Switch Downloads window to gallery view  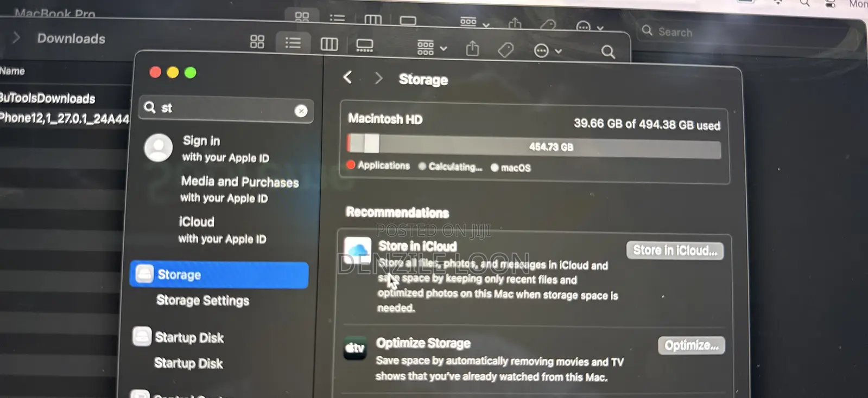pos(364,46)
